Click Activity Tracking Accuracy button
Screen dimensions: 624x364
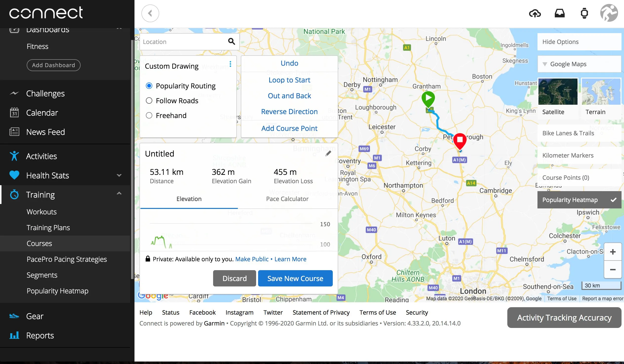tap(564, 318)
